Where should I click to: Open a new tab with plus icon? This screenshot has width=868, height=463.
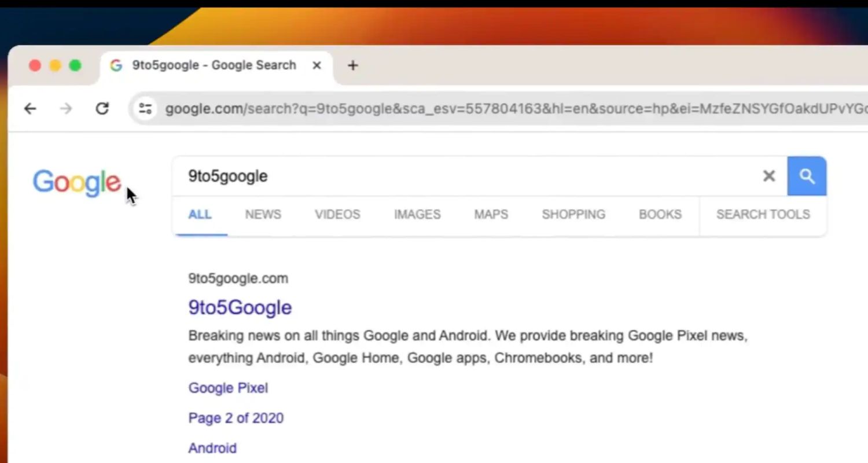point(352,65)
